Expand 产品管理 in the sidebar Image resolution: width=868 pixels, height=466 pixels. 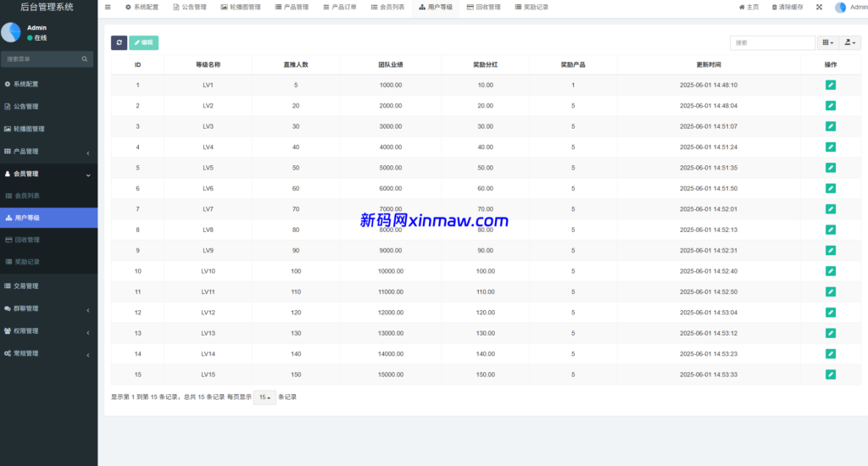click(x=48, y=152)
